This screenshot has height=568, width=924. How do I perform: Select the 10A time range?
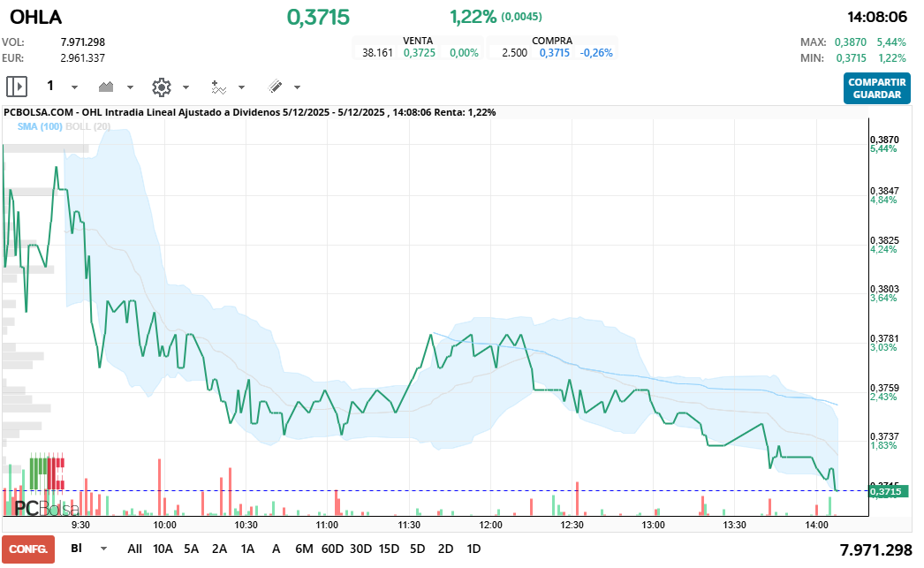click(163, 549)
